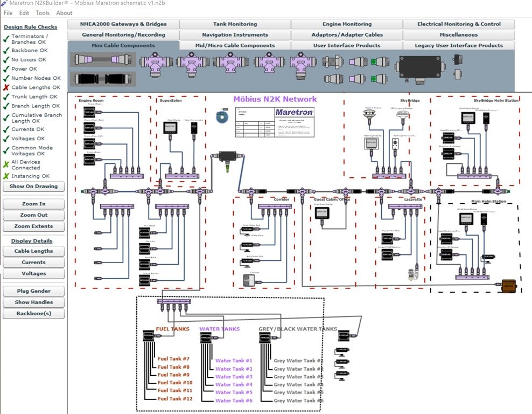Select the upper green-ring connector component
This screenshot has height=414, width=532.
379,62
